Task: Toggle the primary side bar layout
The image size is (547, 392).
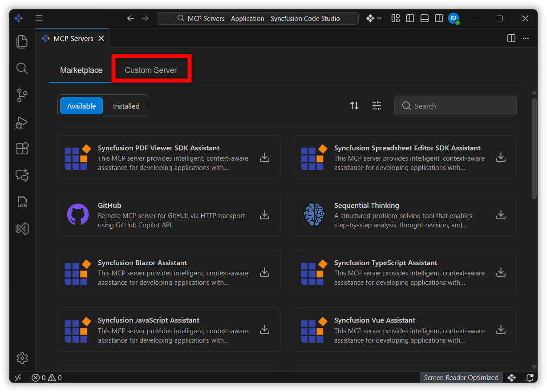Action: [x=410, y=18]
